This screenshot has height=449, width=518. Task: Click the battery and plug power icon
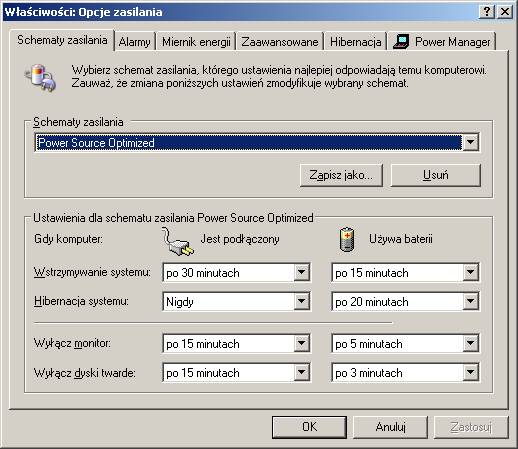tap(41, 78)
